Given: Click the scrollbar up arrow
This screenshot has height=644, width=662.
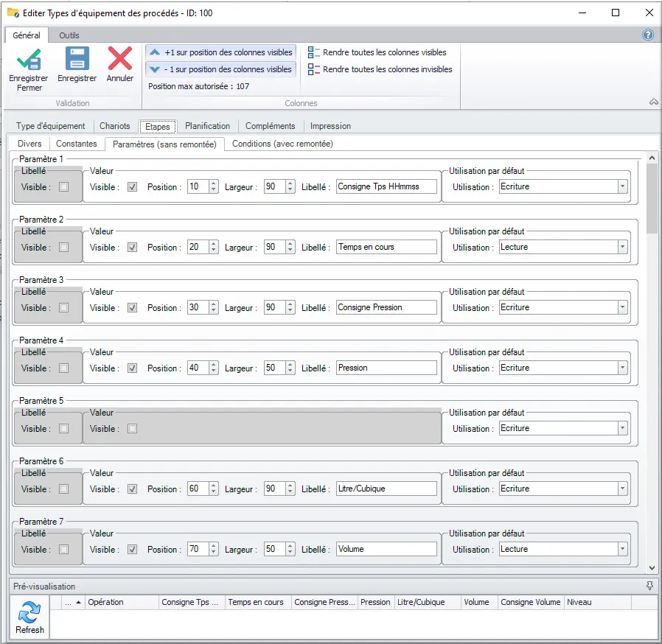Looking at the screenshot, I should (652, 158).
